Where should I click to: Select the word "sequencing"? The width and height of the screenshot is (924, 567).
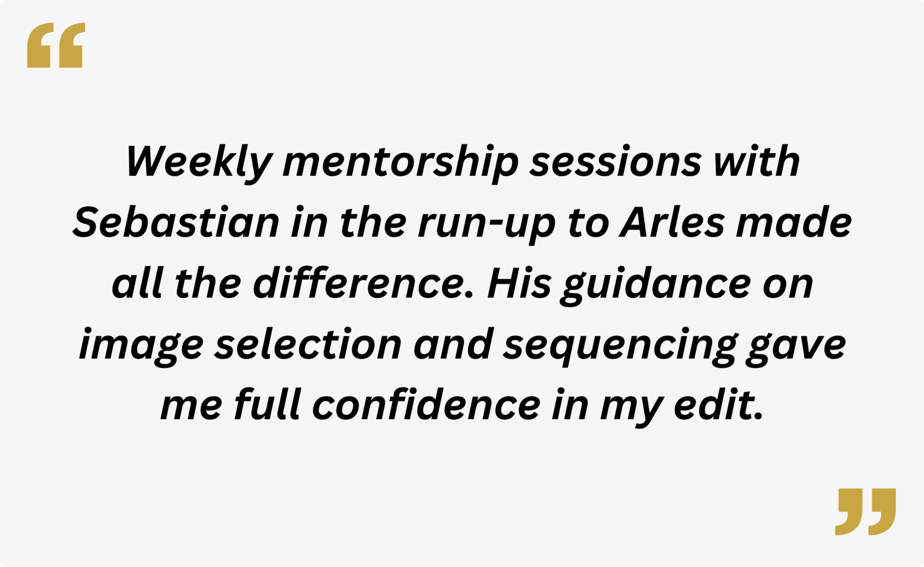620,347
